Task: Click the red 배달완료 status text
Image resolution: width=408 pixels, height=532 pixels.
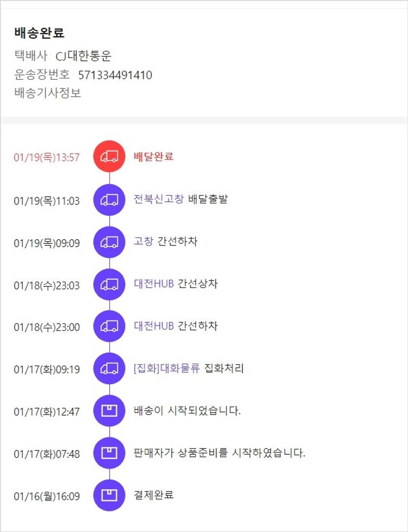Action: 153,157
